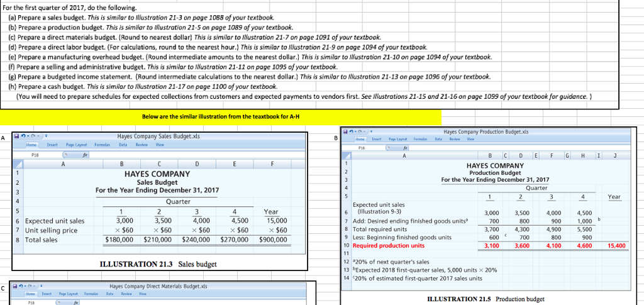
Task: Click 'ILLUSTRATION 21.5 Production budget' caption
Action: pyautogui.click(x=486, y=299)
